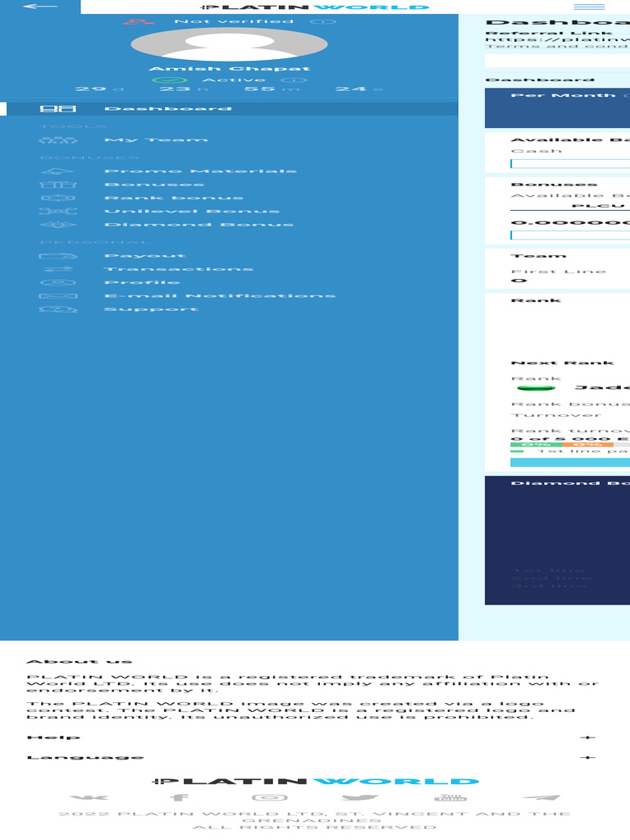Open the VK social icon
The height and width of the screenshot is (840, 630).
click(x=89, y=797)
